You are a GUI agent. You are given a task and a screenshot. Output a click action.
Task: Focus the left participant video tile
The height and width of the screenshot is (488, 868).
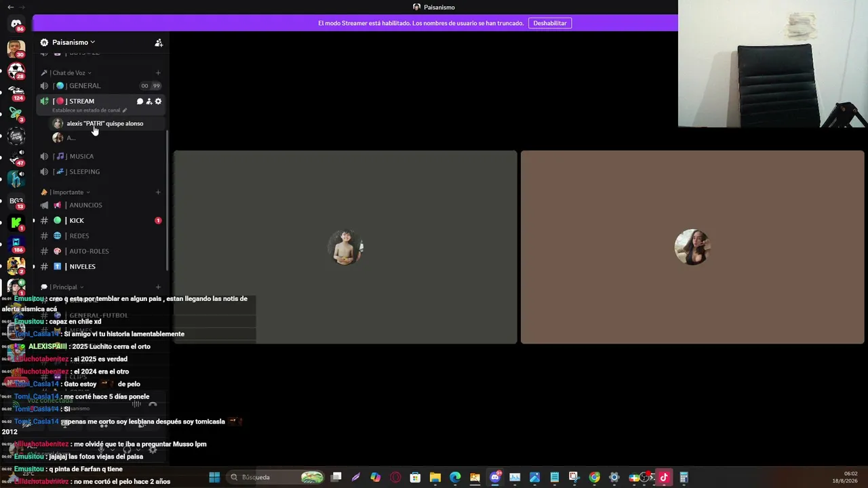(345, 247)
